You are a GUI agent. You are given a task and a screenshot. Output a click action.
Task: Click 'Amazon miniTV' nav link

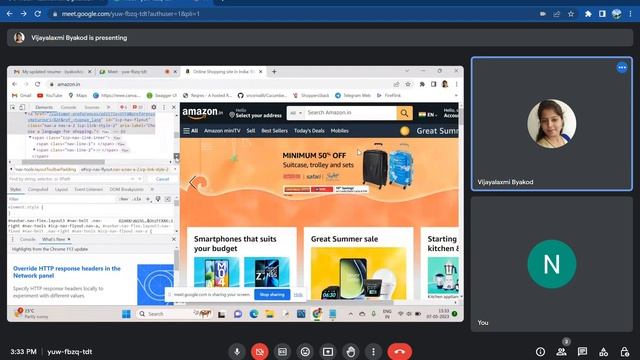pyautogui.click(x=222, y=131)
